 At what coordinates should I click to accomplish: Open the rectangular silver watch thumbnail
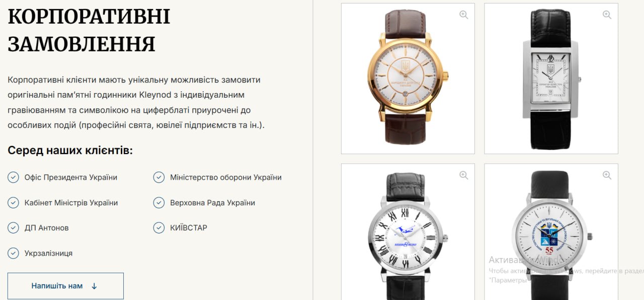tap(551, 79)
